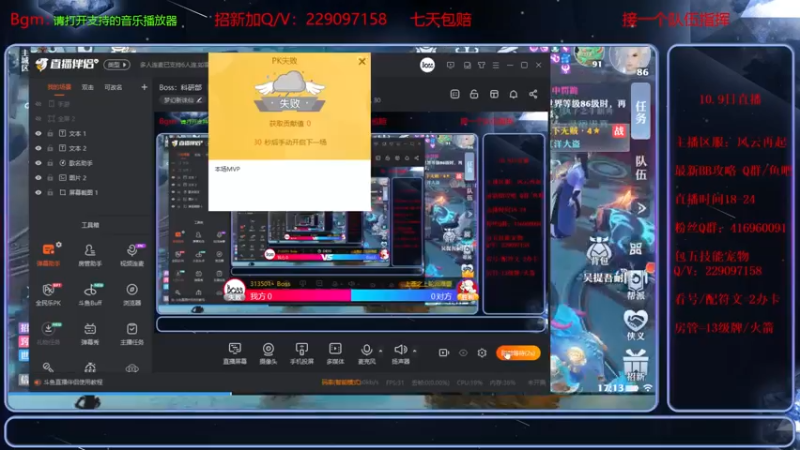
Task: Toggle visibility of 图片 2 layer
Action: click(x=38, y=178)
